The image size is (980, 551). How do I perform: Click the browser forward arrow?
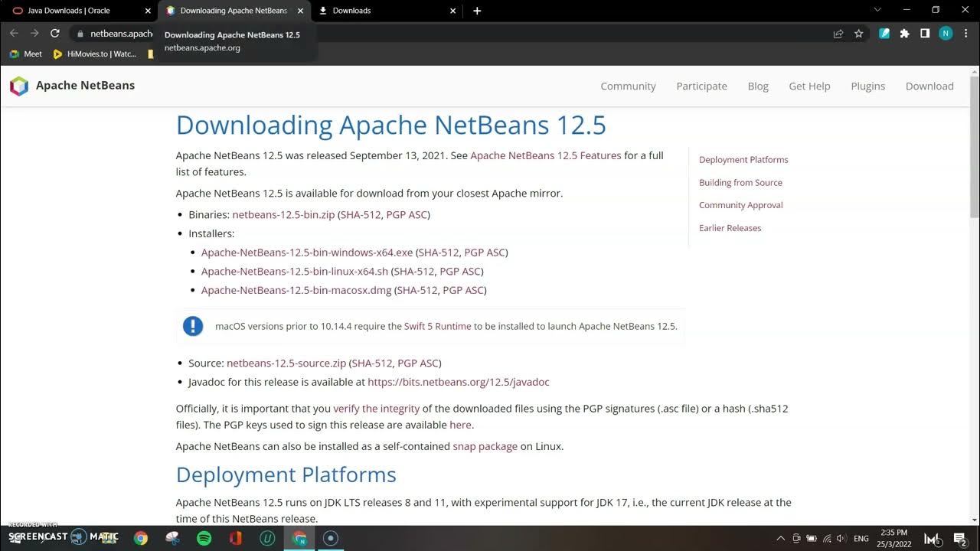pyautogui.click(x=34, y=34)
